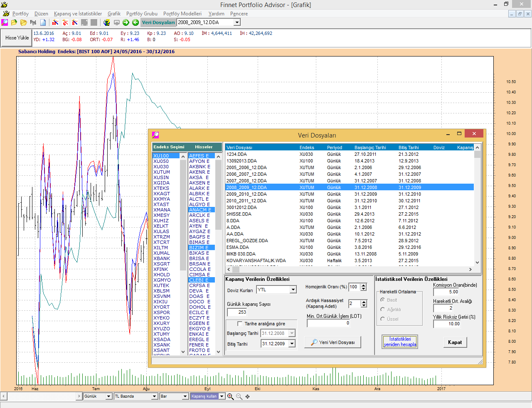Open the Portföy menu
This screenshot has height=408, width=532.
point(20,14)
